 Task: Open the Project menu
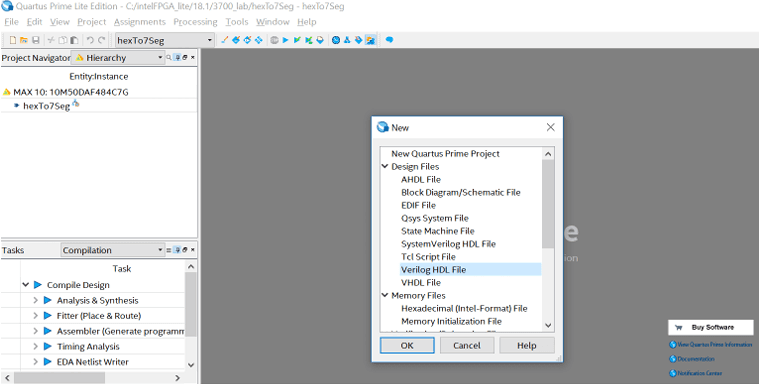click(x=91, y=22)
